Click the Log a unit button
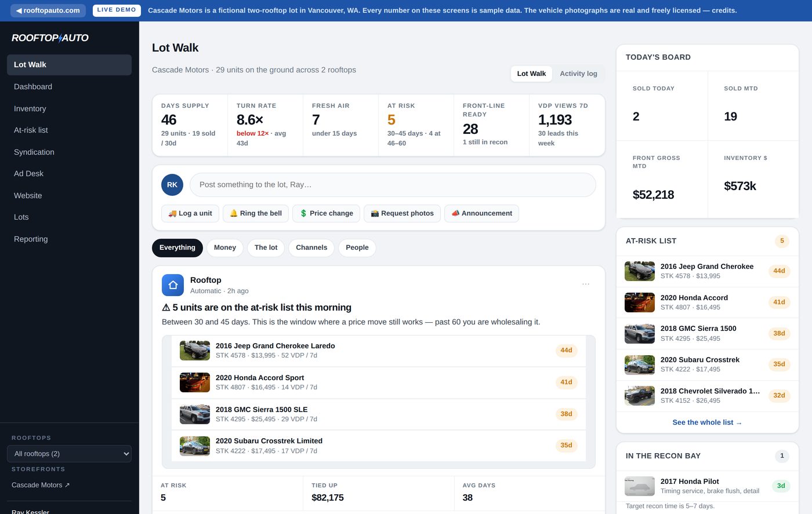Image resolution: width=812 pixels, height=514 pixels. click(x=190, y=213)
